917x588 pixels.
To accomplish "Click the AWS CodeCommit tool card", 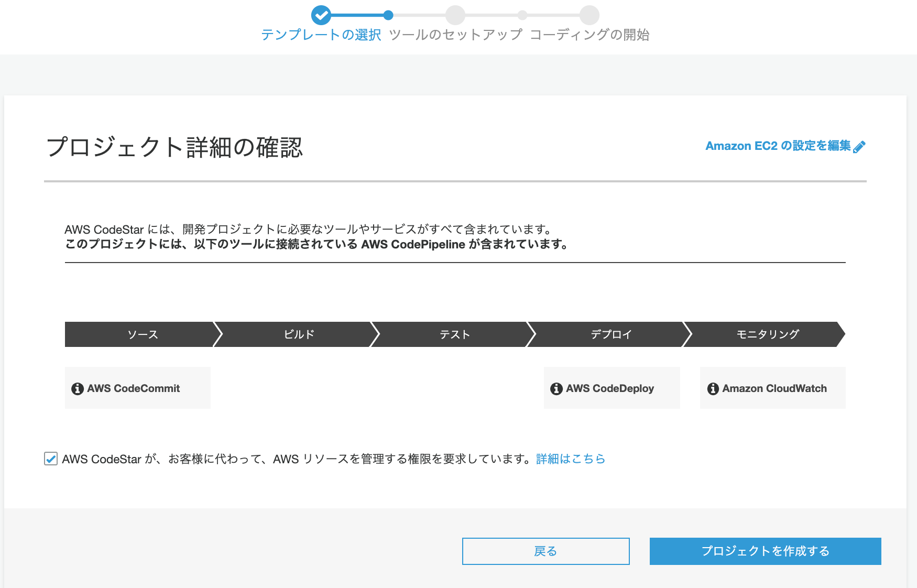I will [x=138, y=388].
